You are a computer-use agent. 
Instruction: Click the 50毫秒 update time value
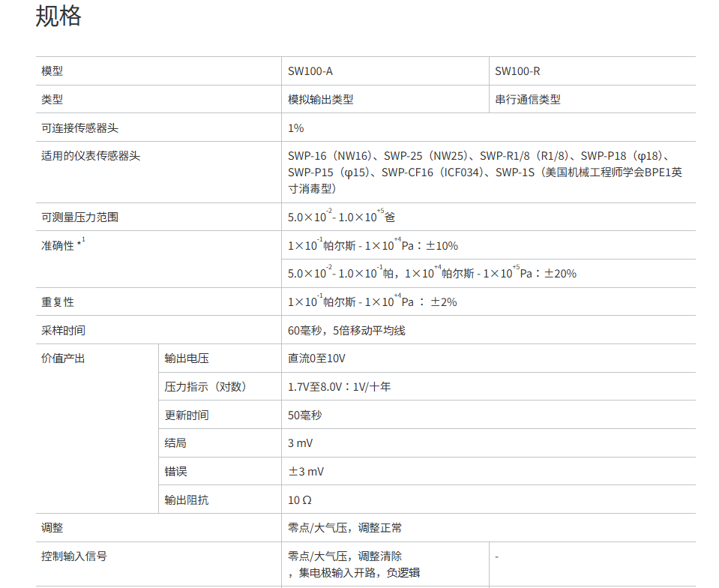[x=304, y=415]
